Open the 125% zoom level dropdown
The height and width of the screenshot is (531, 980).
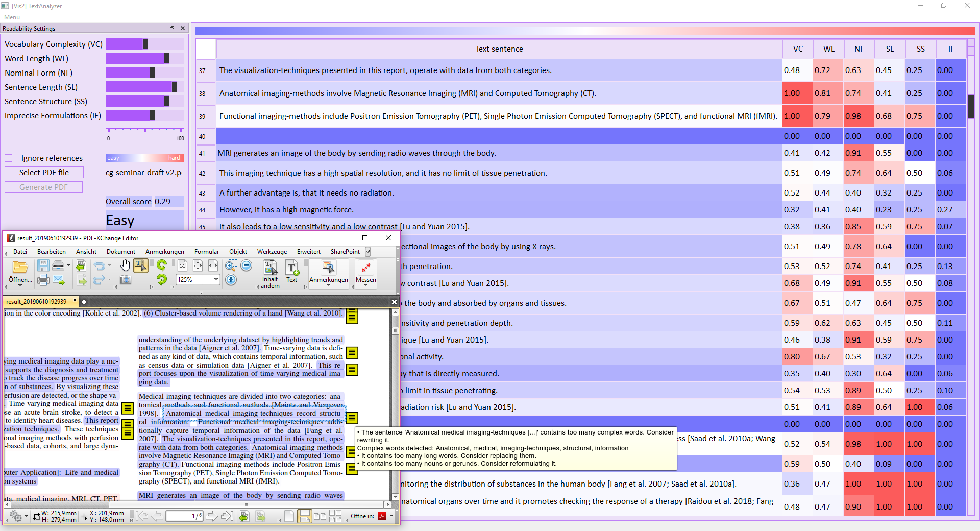coord(216,279)
